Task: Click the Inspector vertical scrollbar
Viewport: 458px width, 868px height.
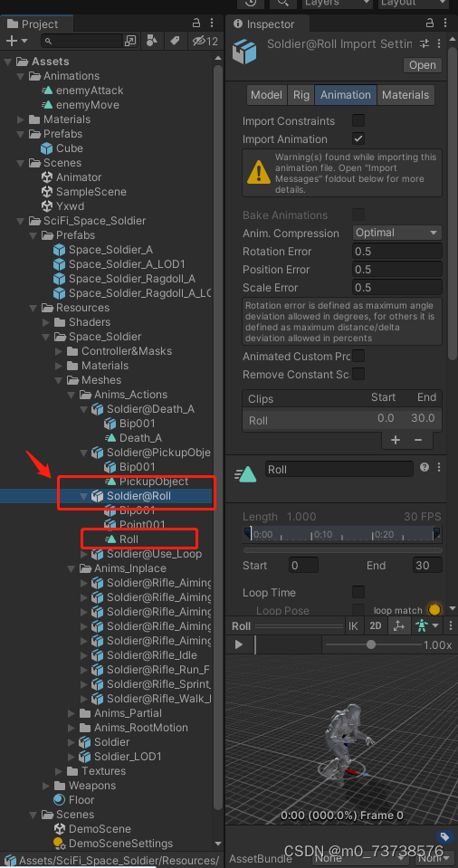Action: (453, 202)
